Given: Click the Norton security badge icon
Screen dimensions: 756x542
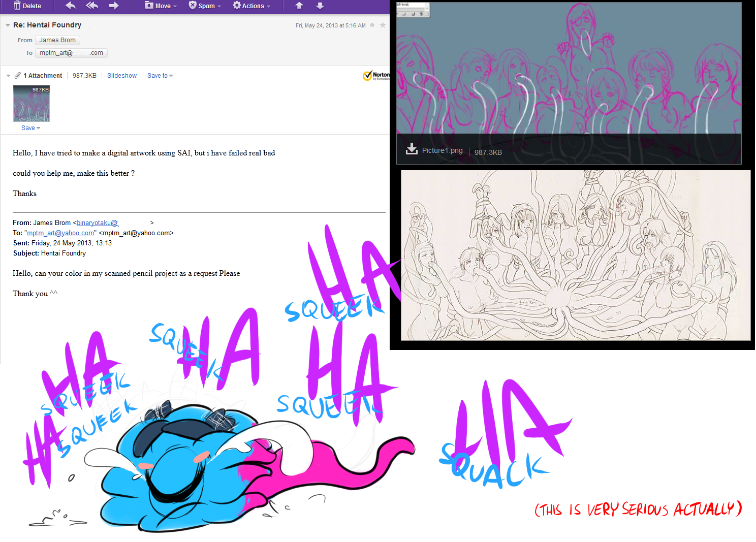Looking at the screenshot, I should (375, 76).
